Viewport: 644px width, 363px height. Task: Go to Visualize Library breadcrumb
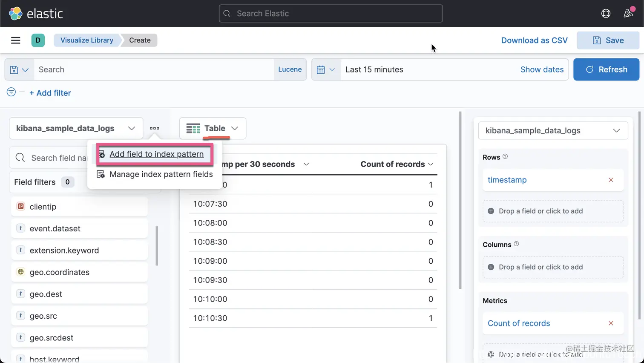click(x=87, y=40)
